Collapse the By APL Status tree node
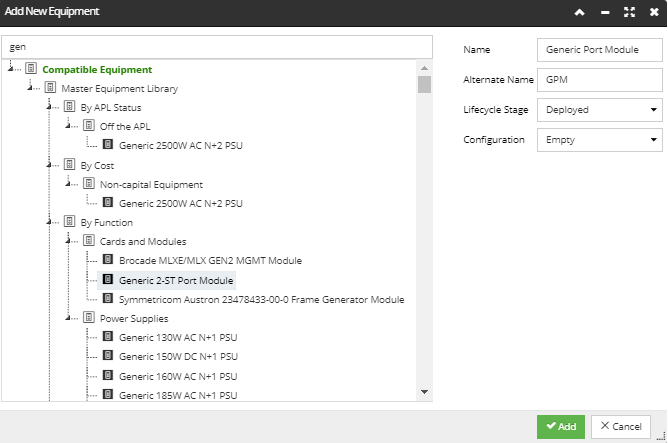 pos(49,106)
